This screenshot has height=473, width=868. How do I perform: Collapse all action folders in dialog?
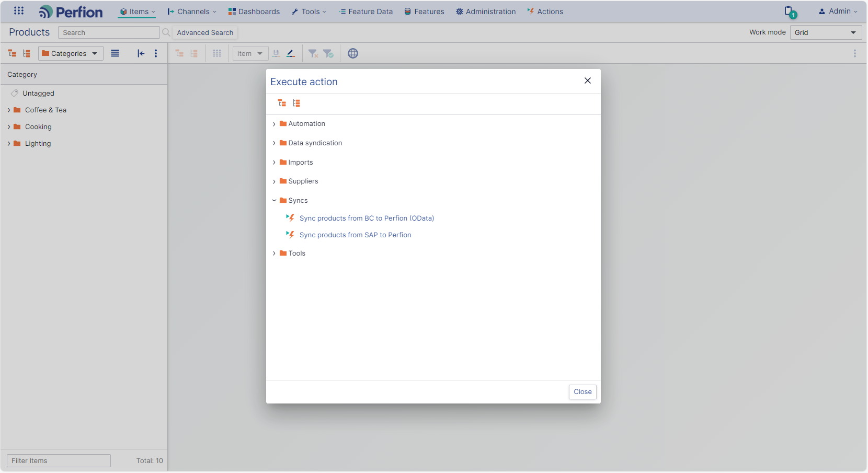296,103
